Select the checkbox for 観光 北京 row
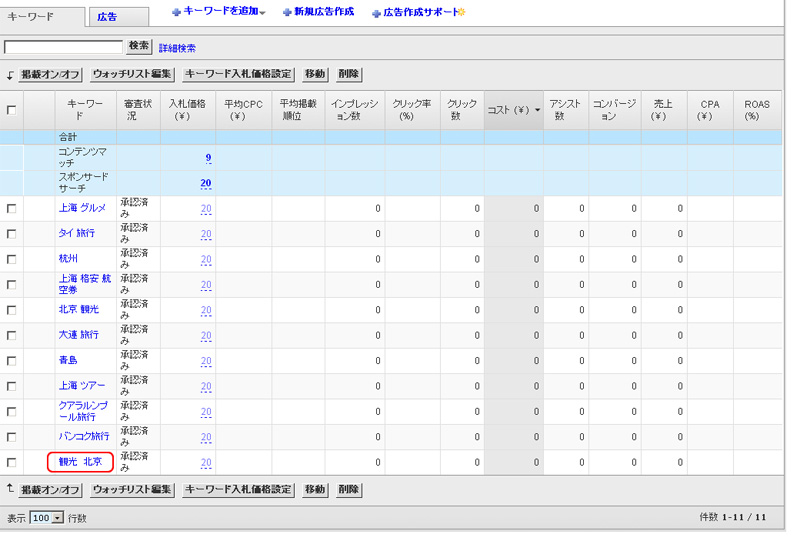 pyautogui.click(x=12, y=463)
